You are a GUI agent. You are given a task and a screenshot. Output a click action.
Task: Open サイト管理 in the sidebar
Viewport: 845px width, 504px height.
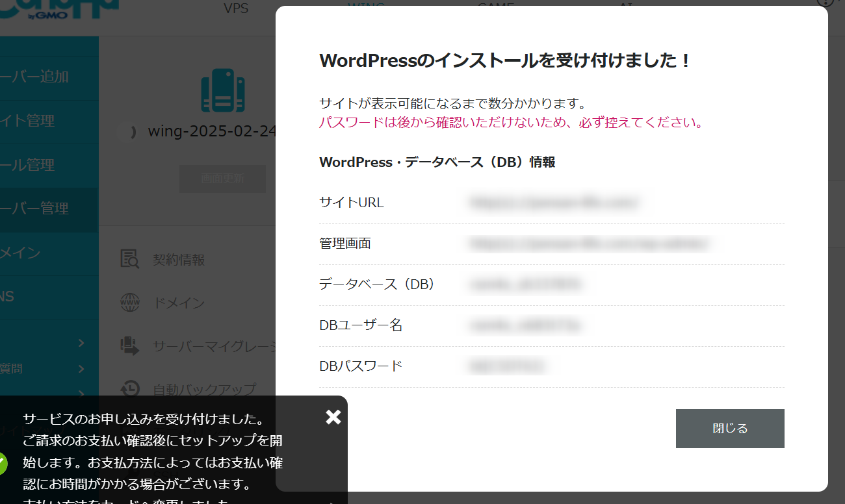[x=49, y=121]
